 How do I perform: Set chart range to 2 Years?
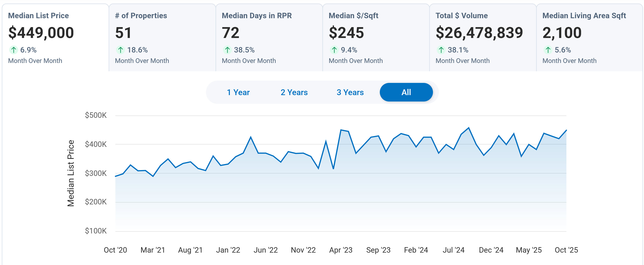coord(294,92)
